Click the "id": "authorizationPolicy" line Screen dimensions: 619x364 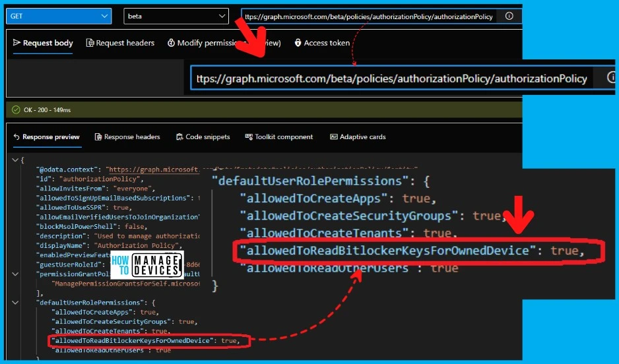point(90,179)
